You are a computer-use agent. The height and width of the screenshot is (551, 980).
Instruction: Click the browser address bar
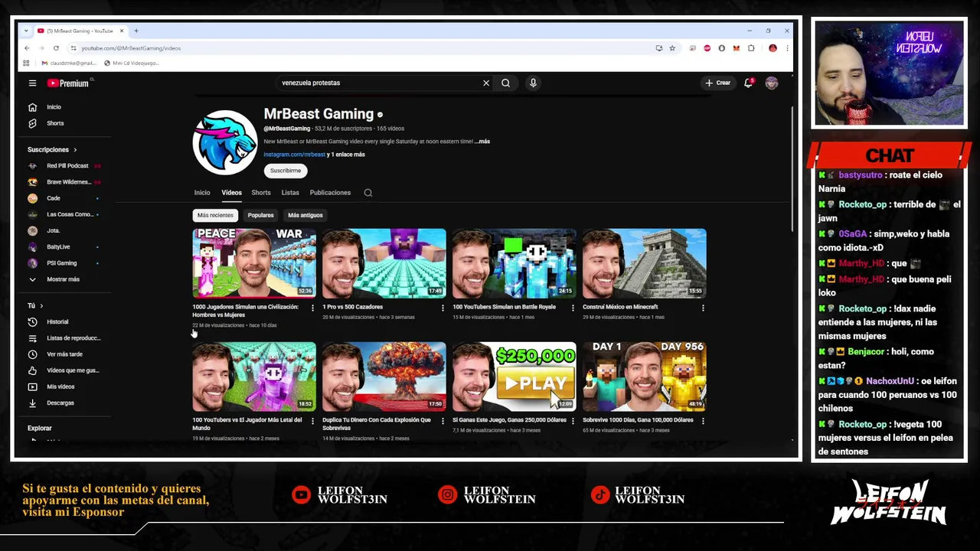(x=360, y=48)
